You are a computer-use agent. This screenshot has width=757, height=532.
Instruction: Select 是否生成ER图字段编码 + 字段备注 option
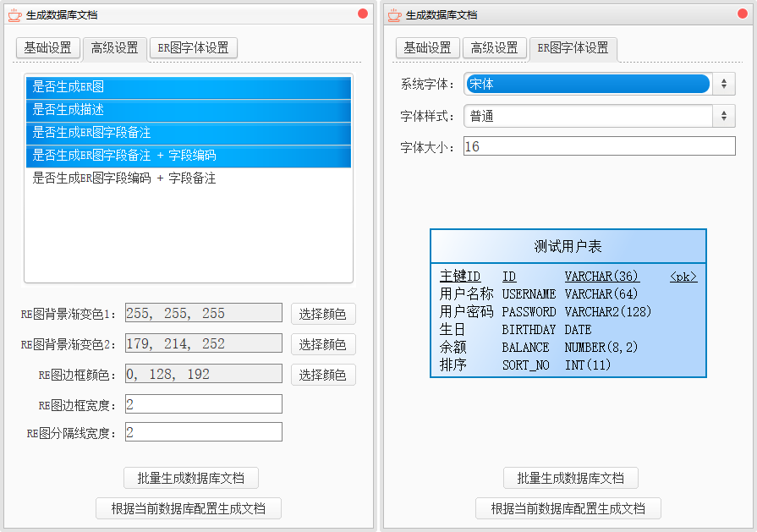pyautogui.click(x=189, y=178)
